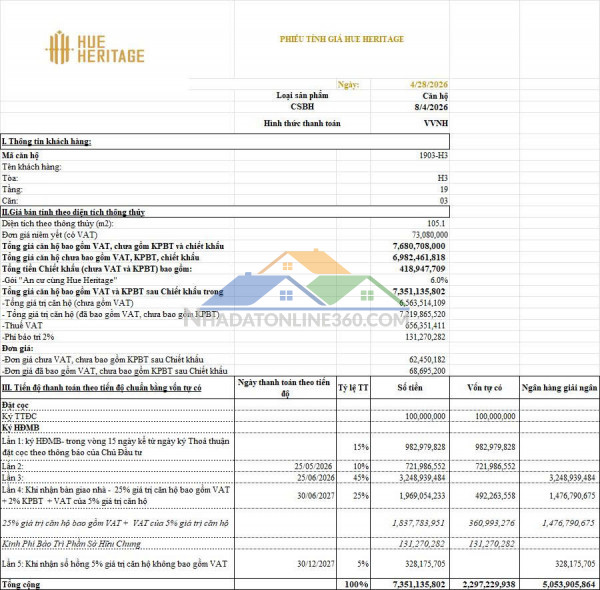Select Lần 3 date '25/06/2026'

(x=316, y=478)
